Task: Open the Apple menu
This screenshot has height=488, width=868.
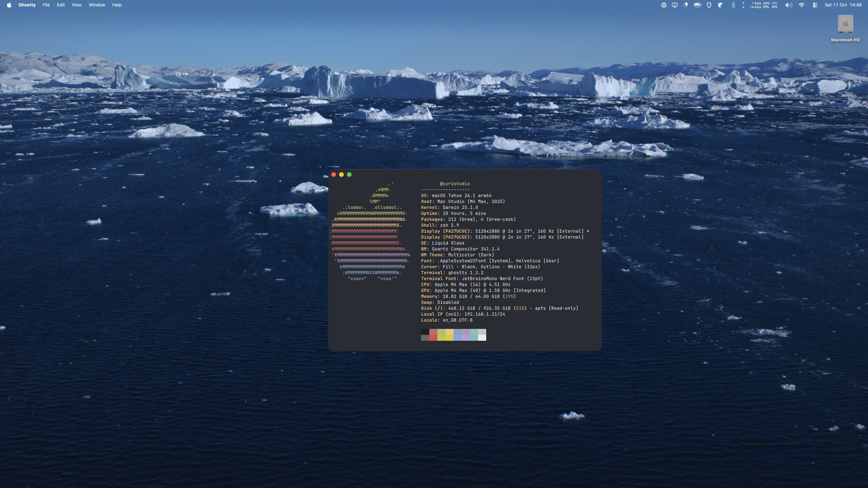Action: (9, 5)
